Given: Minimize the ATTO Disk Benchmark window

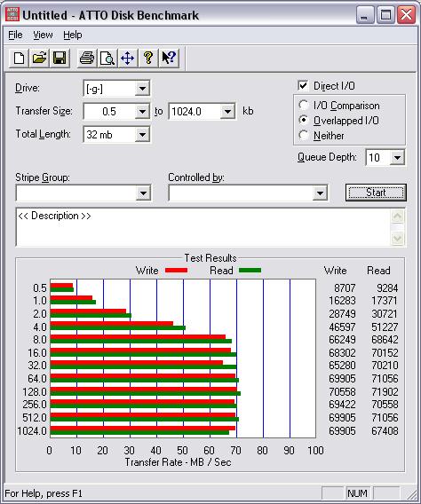Looking at the screenshot, I should pyautogui.click(x=365, y=15).
